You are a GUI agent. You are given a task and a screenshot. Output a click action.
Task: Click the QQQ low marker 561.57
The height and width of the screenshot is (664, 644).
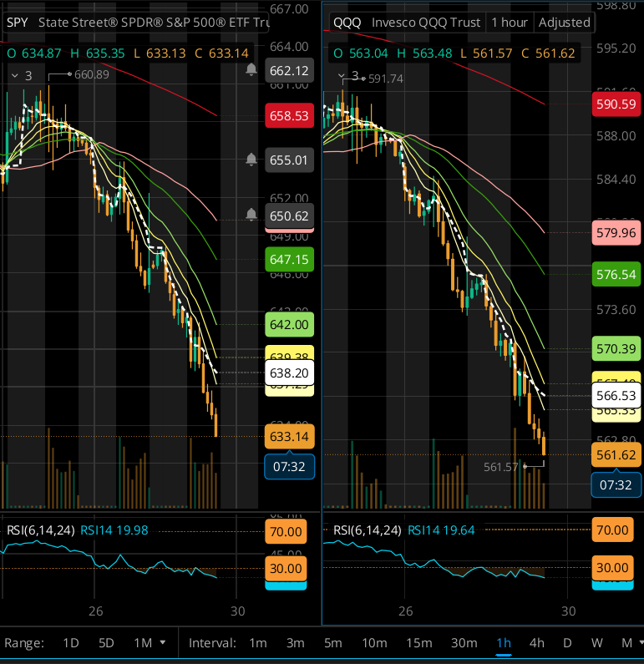(501, 467)
